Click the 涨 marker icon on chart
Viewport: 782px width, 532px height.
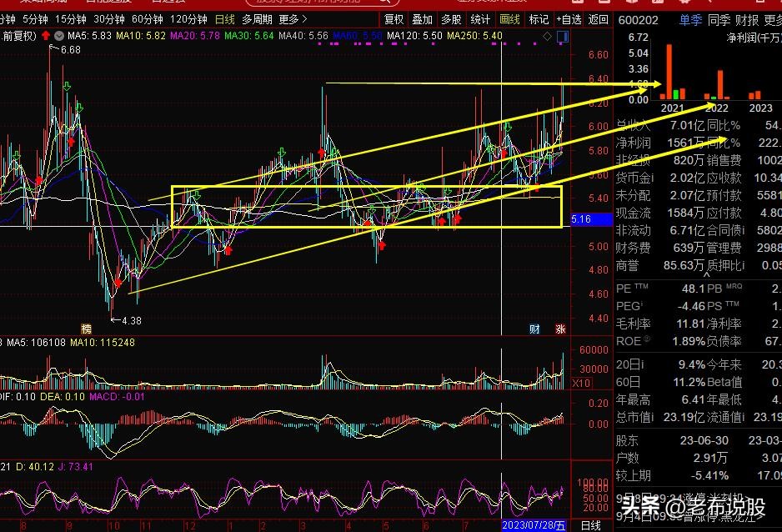coord(560,329)
